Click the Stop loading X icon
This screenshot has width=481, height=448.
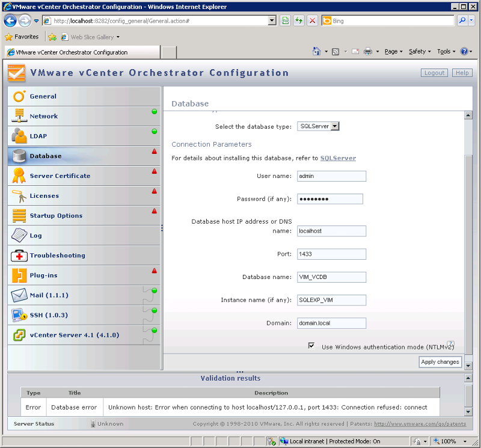tap(312, 21)
